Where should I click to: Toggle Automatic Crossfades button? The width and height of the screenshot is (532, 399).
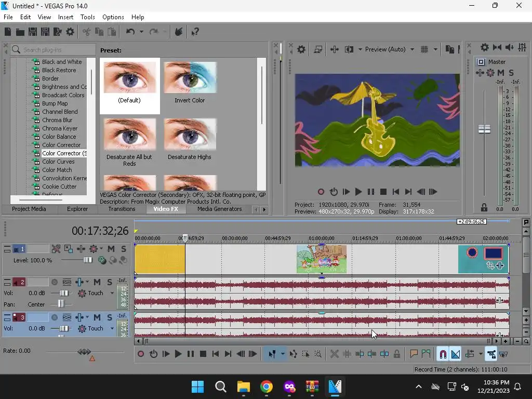tap(455, 354)
